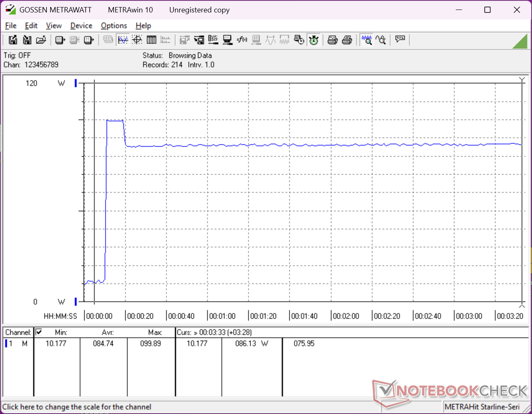532x414 pixels.
Task: Expand the View menu
Action: (x=54, y=26)
